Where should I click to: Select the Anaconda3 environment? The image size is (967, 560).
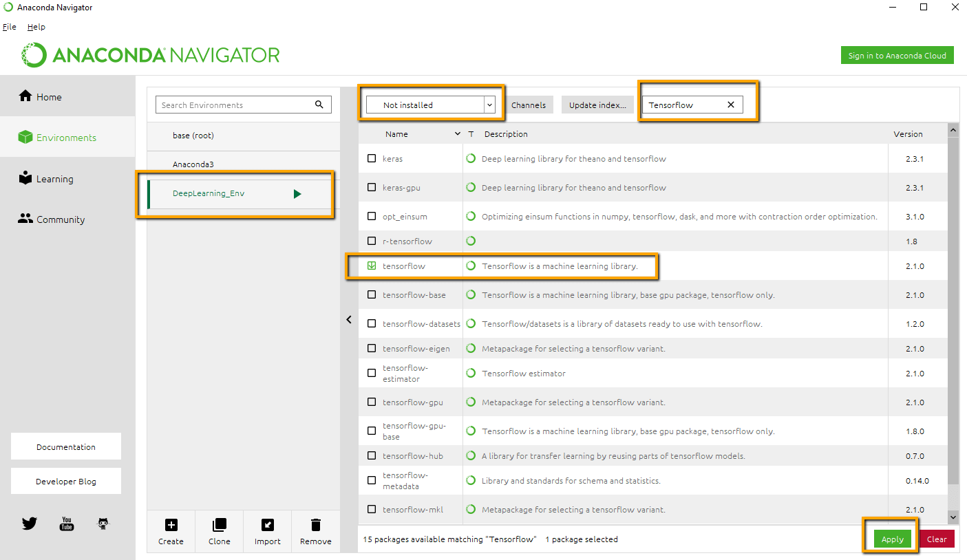[x=244, y=164]
